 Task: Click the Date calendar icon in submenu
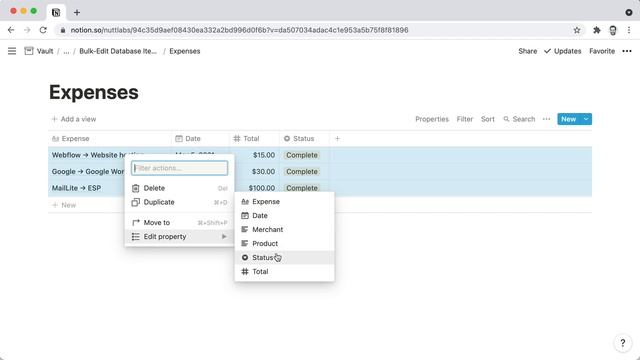coord(245,216)
